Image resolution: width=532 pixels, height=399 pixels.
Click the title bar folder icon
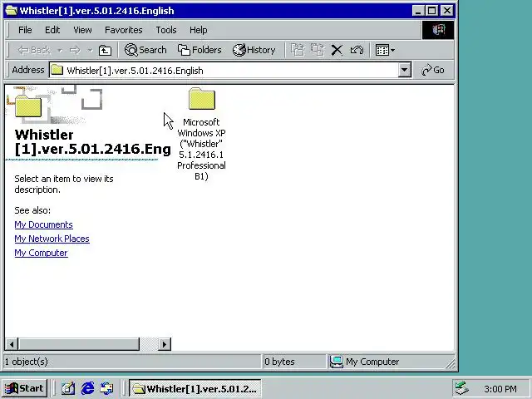[12, 11]
